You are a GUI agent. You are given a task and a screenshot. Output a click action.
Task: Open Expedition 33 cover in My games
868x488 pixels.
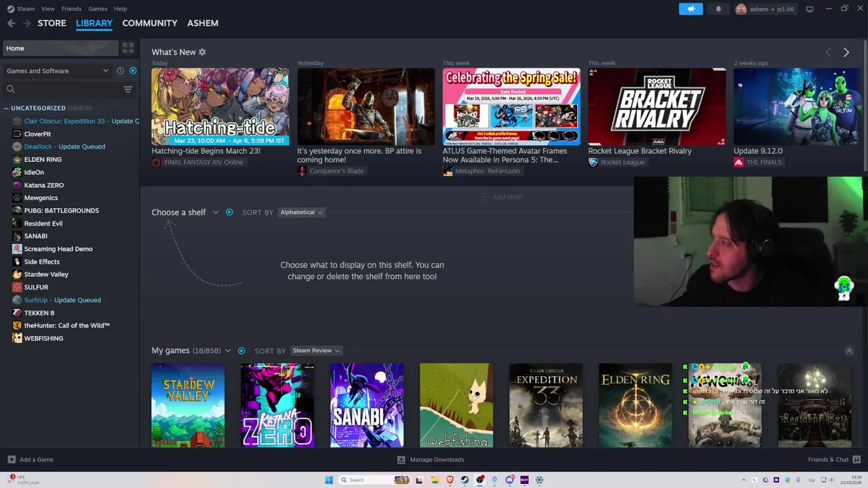click(x=546, y=405)
